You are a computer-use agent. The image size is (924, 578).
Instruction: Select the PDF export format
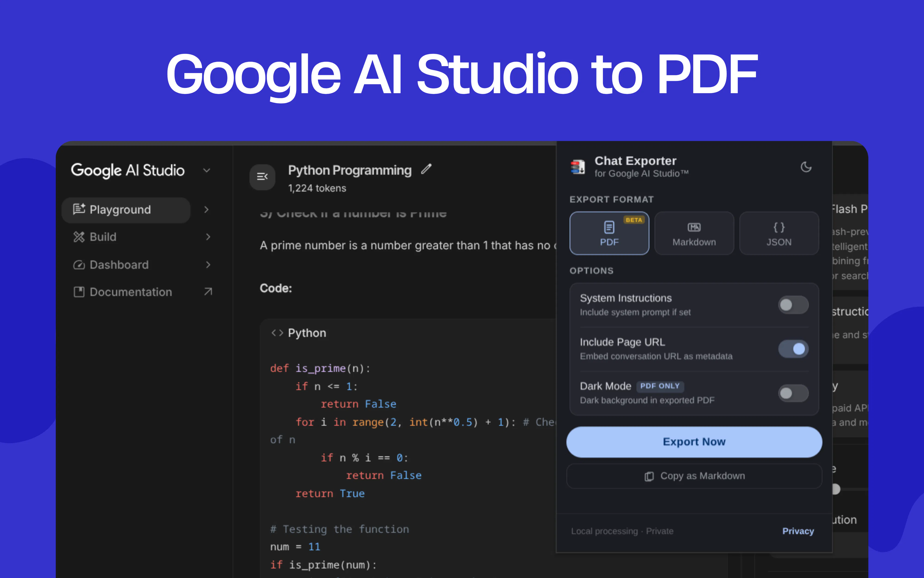click(x=609, y=233)
